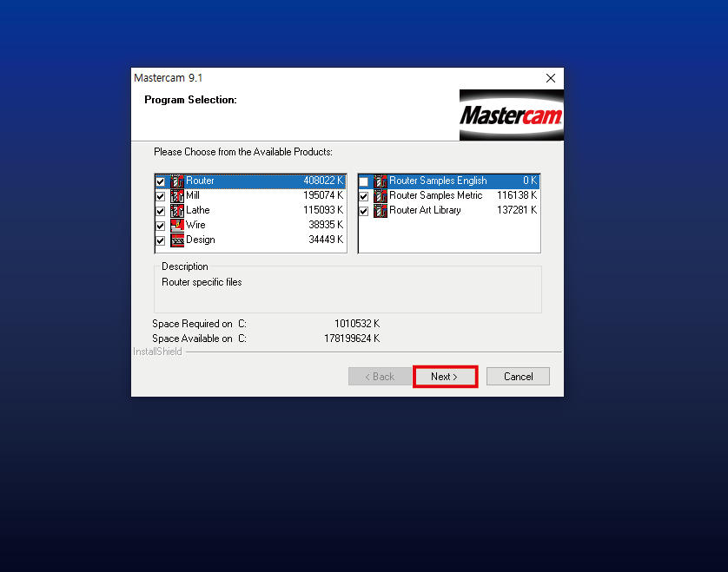Image resolution: width=728 pixels, height=572 pixels.
Task: Close the Mastercam 9.1 installer window
Action: (551, 78)
